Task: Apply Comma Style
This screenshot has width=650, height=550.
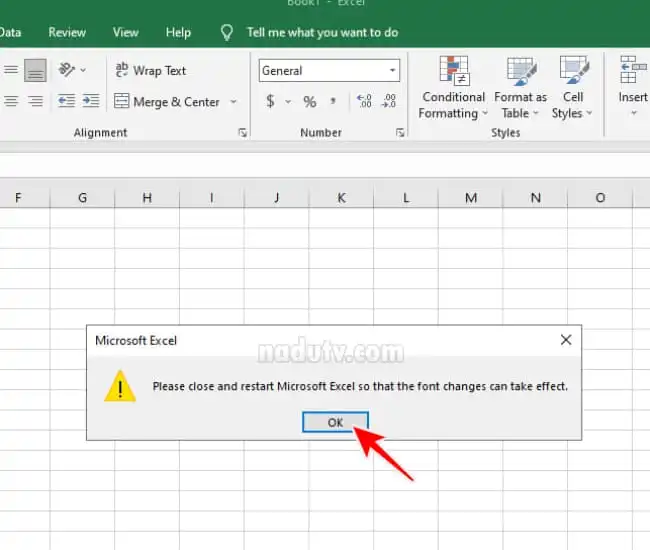Action: click(x=333, y=102)
